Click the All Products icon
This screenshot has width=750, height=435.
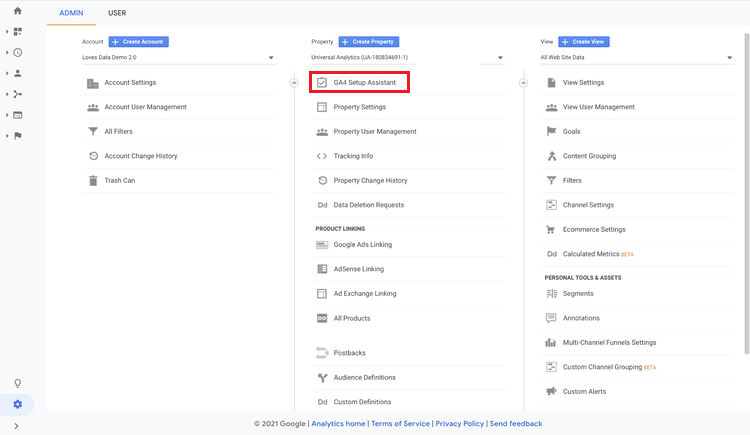(322, 318)
